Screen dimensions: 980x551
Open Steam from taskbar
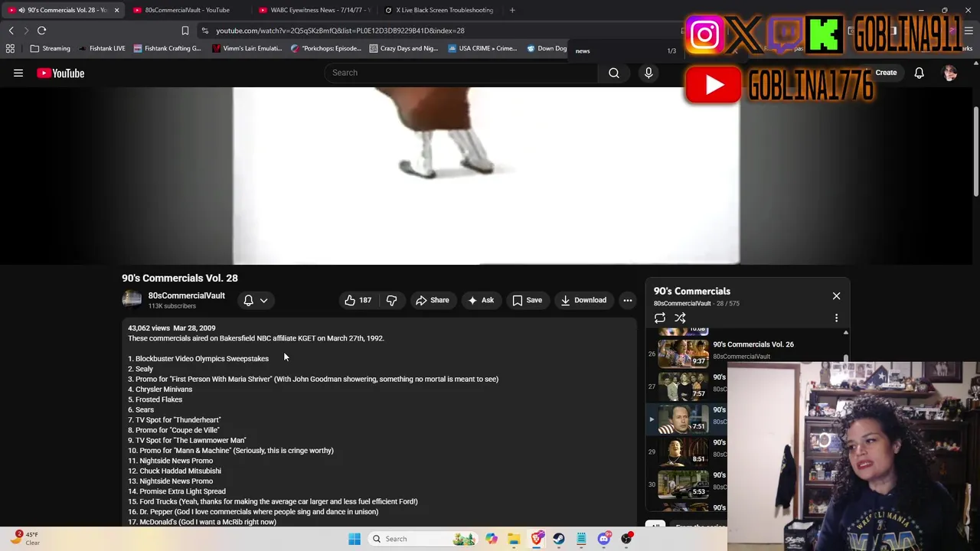point(559,539)
